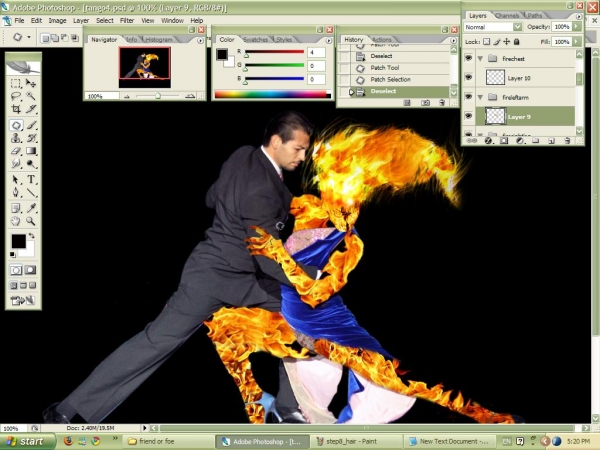Open step8_hair Paint taskbar window
600x450 pixels.
coord(357,441)
